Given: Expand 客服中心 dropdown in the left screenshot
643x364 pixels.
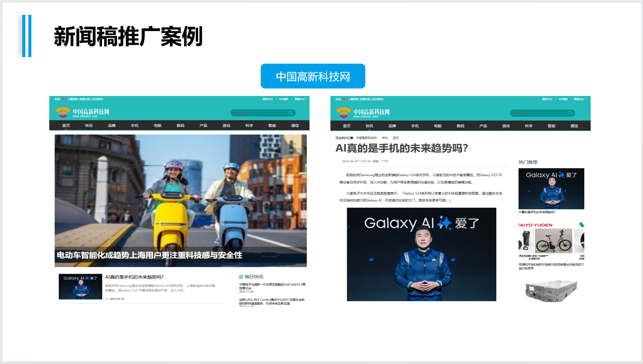Looking at the screenshot, I should [x=300, y=99].
